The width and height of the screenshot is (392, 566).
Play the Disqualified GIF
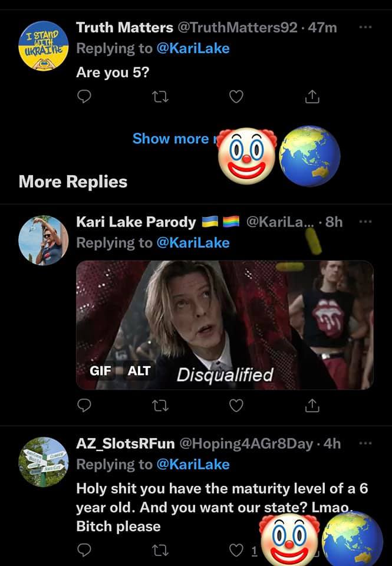point(224,324)
